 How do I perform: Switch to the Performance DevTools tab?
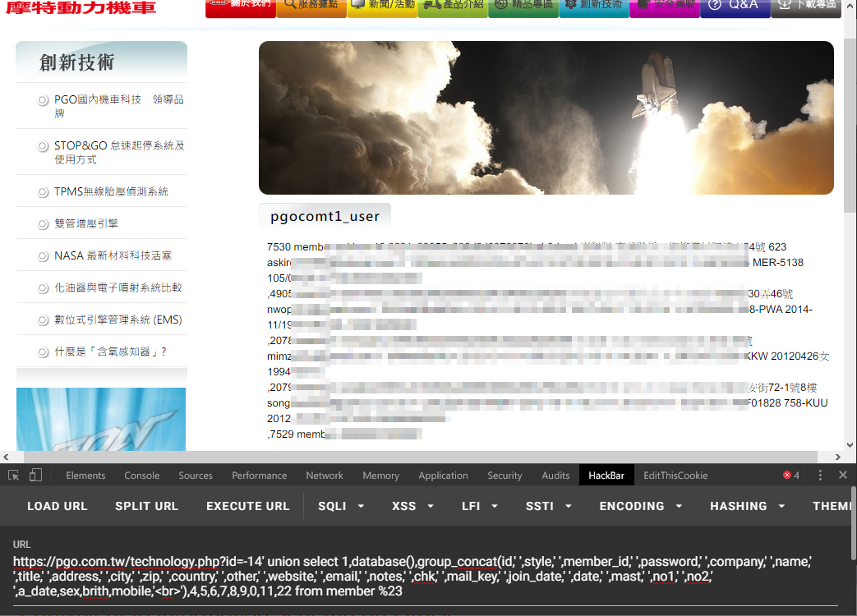[259, 476]
